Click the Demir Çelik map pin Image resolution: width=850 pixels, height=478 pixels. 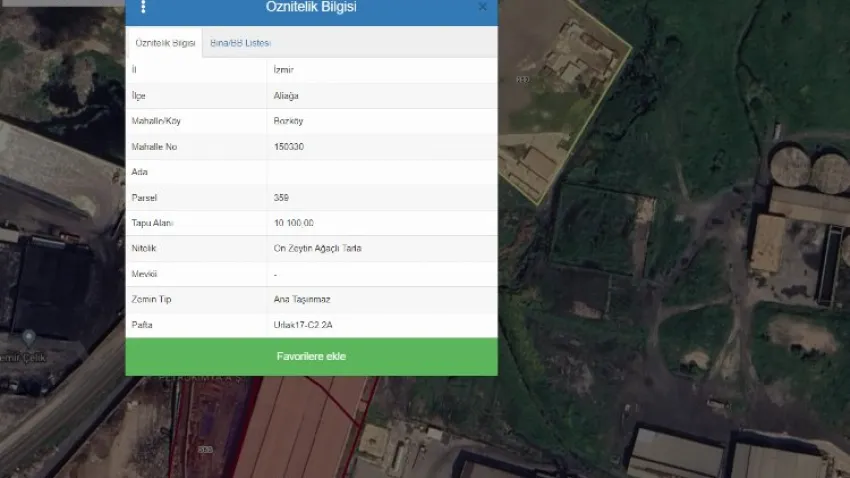click(x=30, y=338)
